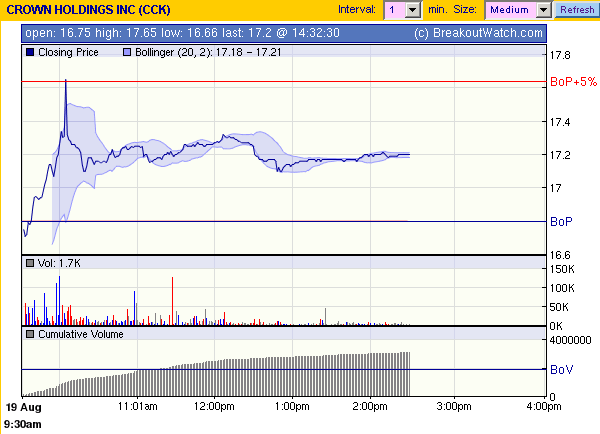Click the 3:00pm time axis label

[454, 406]
